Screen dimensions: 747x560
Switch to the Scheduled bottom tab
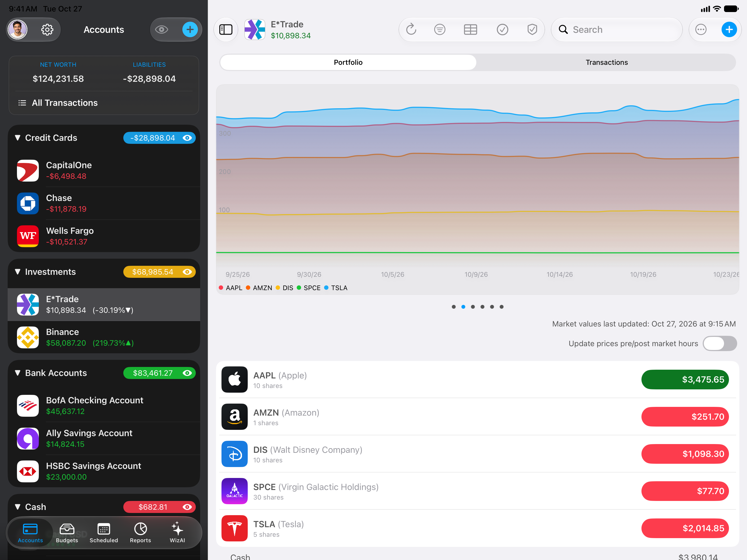point(104,533)
